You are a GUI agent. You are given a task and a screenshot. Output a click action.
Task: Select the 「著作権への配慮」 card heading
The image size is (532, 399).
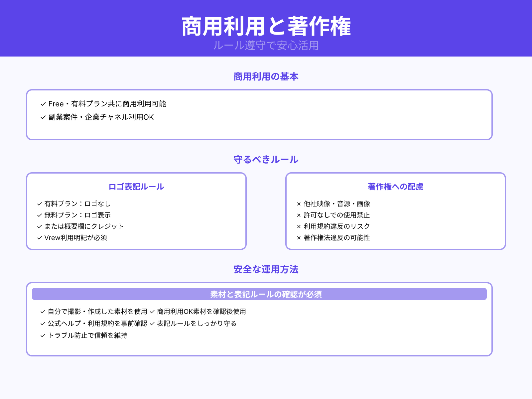(x=395, y=187)
